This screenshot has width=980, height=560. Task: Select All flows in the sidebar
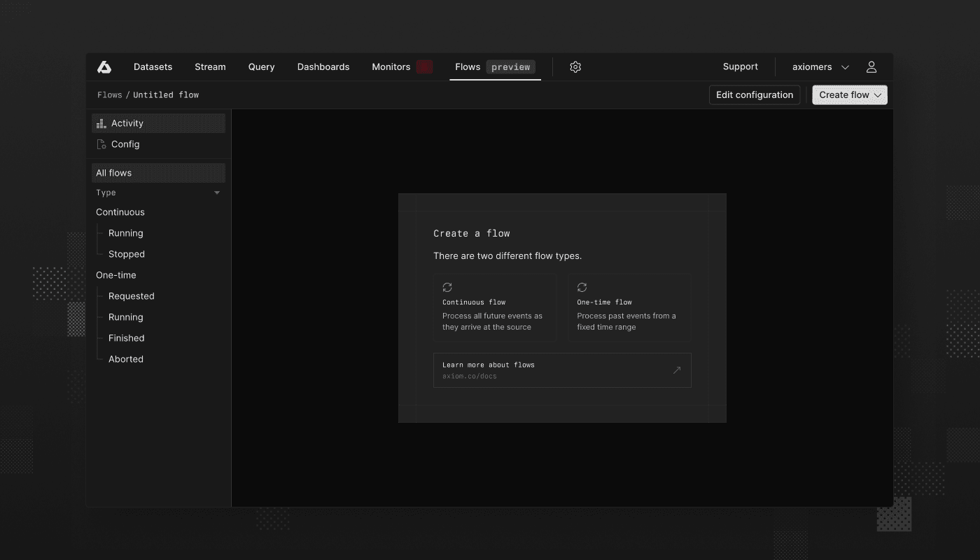coord(113,172)
